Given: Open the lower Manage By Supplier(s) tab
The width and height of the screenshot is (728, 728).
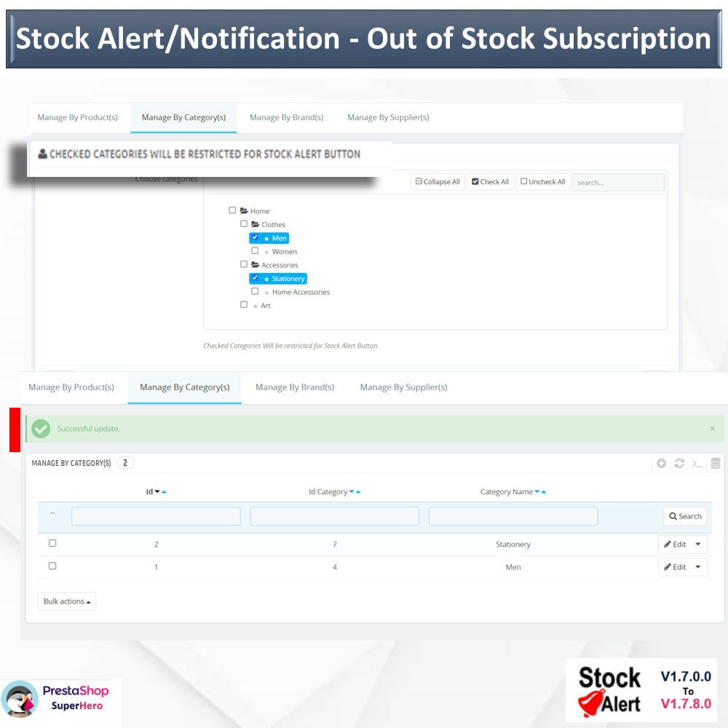Looking at the screenshot, I should pos(403,387).
